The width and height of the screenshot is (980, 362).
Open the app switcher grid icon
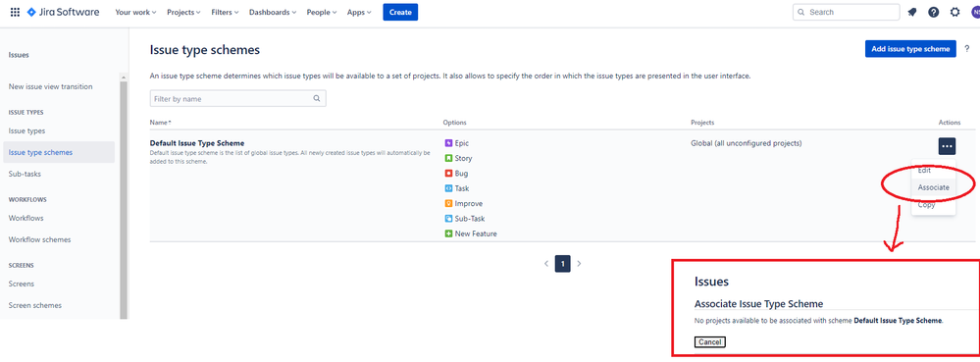click(15, 12)
